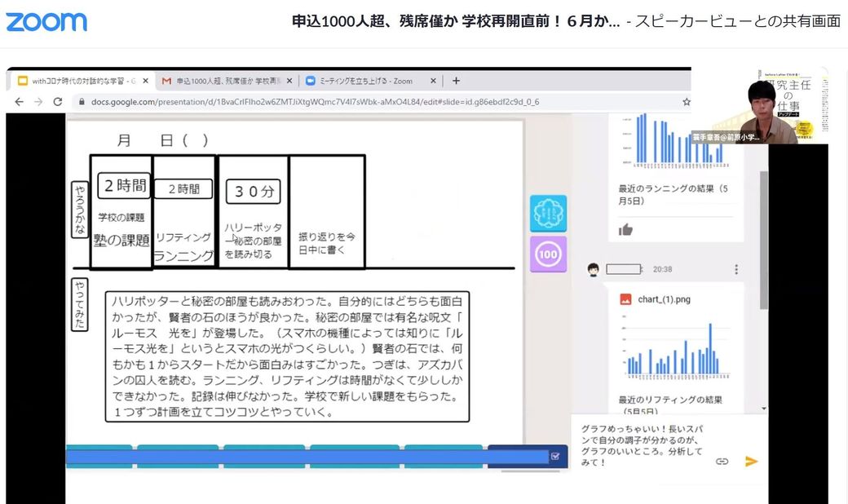848x504 pixels.
Task: Click the comments panel vertical scrollbar
Action: (x=764, y=240)
